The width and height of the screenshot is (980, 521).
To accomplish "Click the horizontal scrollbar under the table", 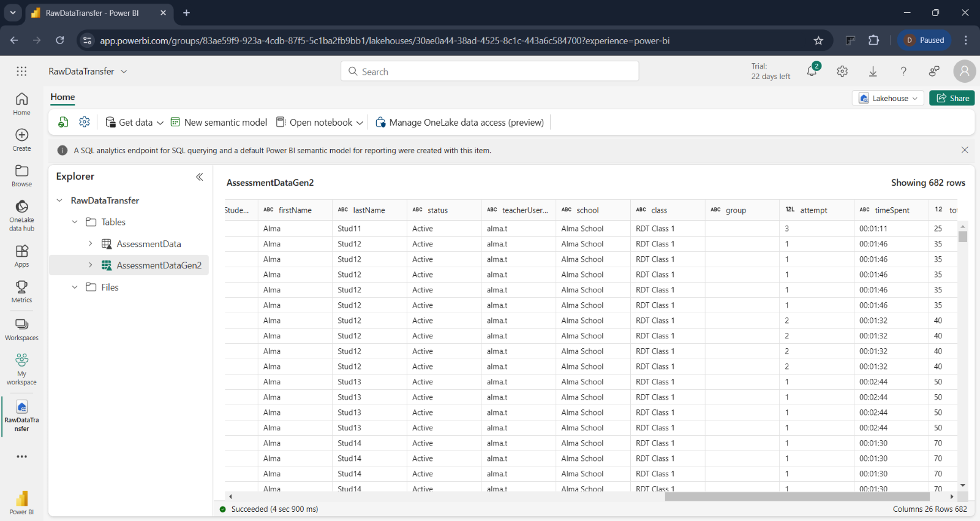I will tap(797, 496).
